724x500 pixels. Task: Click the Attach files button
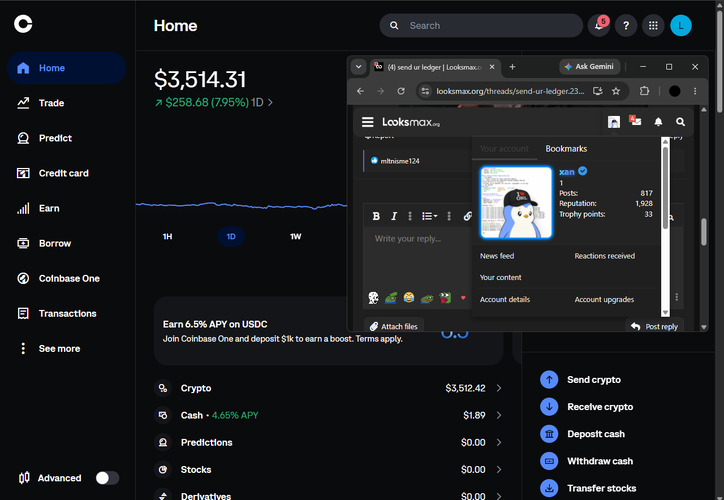coord(394,326)
